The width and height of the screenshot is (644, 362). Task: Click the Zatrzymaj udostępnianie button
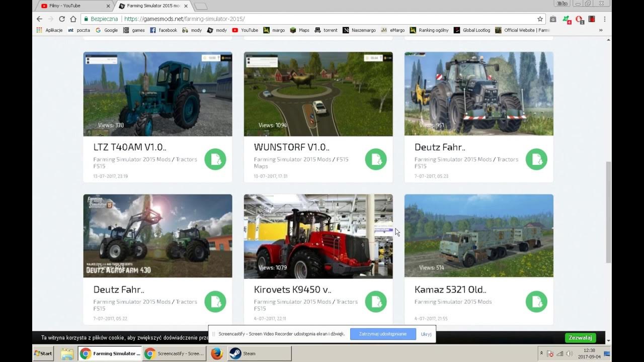click(383, 334)
